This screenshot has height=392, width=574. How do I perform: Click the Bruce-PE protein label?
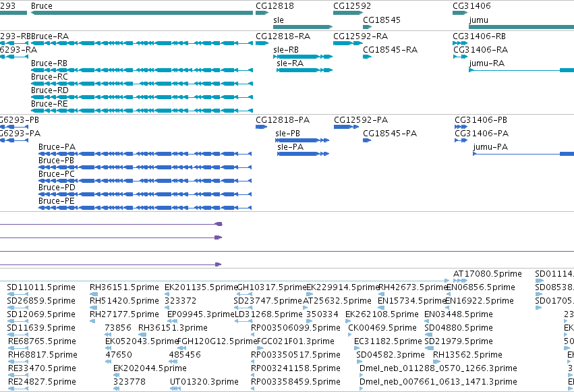pos(57,201)
